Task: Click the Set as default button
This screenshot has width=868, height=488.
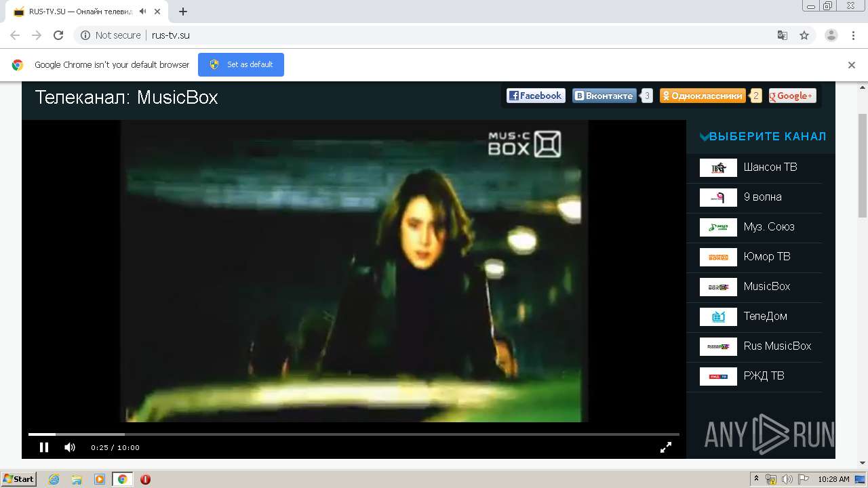Action: 241,64
